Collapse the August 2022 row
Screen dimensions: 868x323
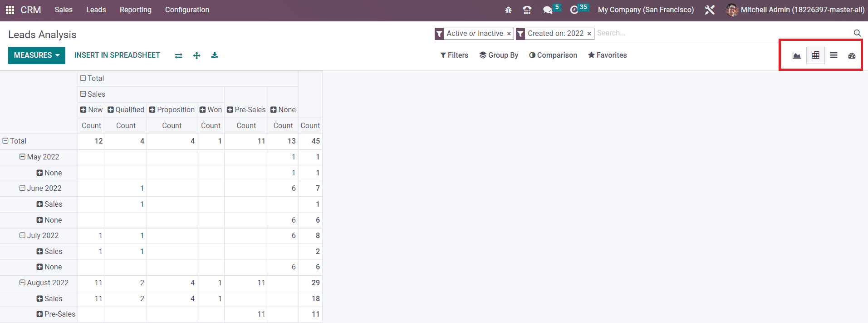click(x=44, y=283)
